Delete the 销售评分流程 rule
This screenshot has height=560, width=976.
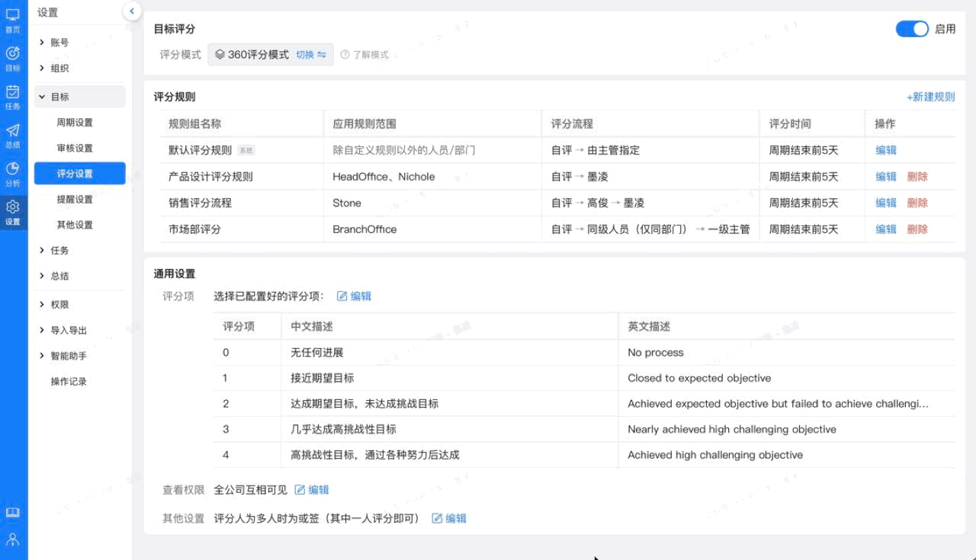pyautogui.click(x=917, y=203)
